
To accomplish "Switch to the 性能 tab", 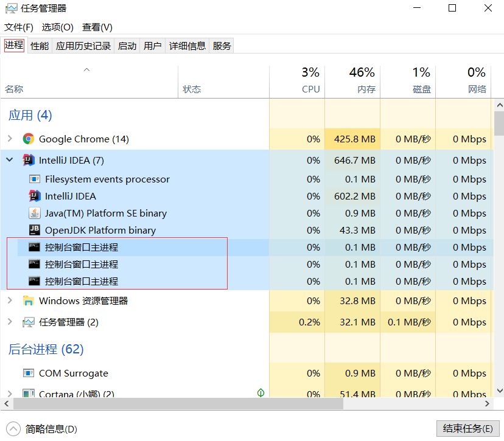I will (x=40, y=46).
